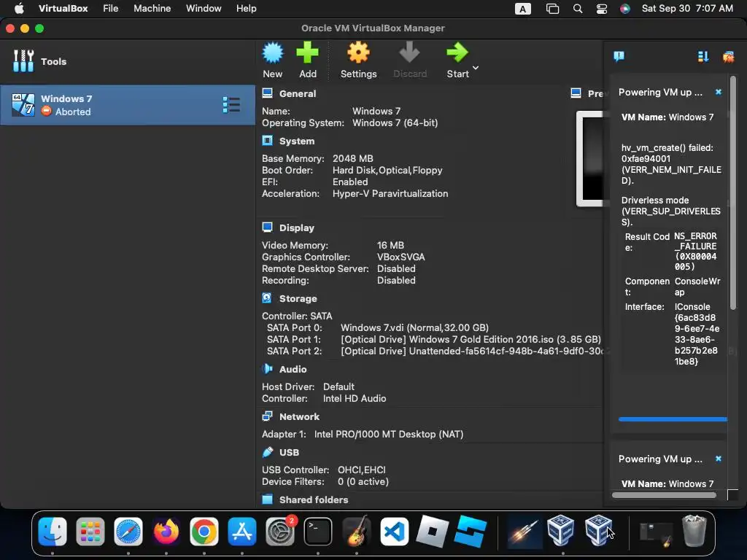
Task: Open the Apple menu
Action: pyautogui.click(x=19, y=8)
